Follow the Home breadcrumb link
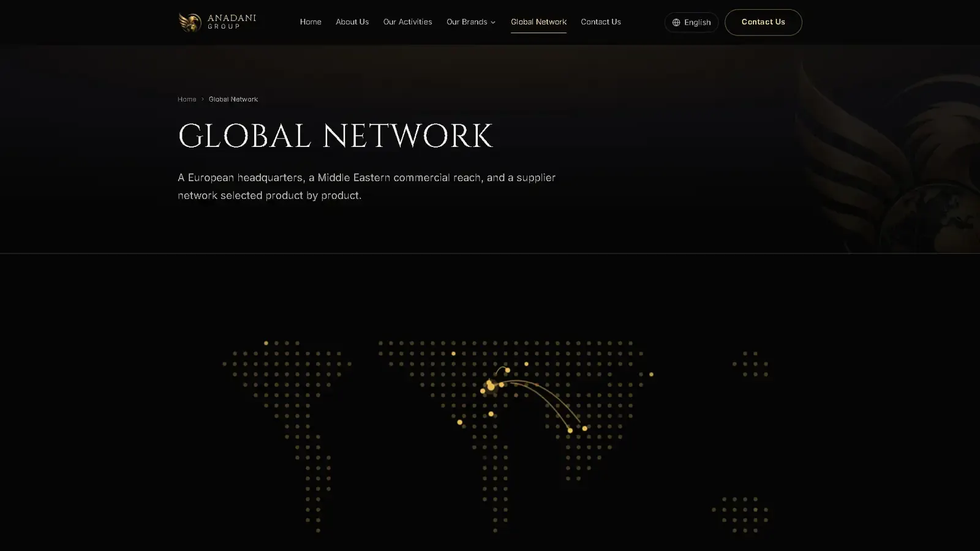 (x=187, y=99)
